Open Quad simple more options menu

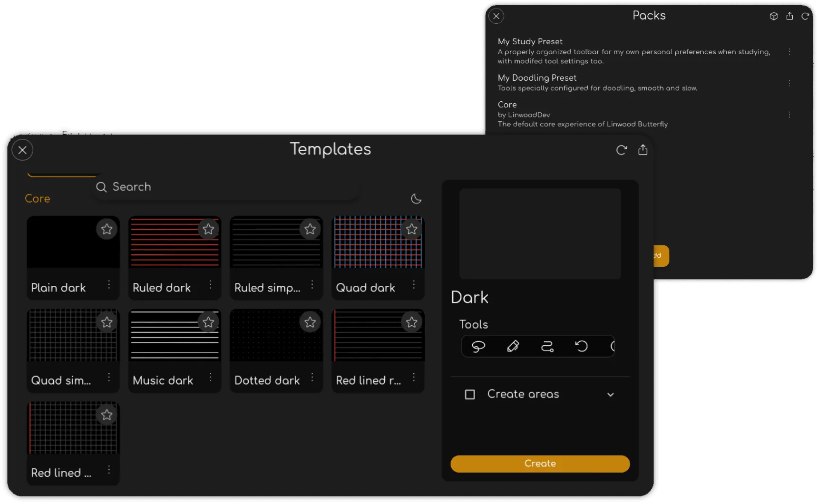(109, 377)
